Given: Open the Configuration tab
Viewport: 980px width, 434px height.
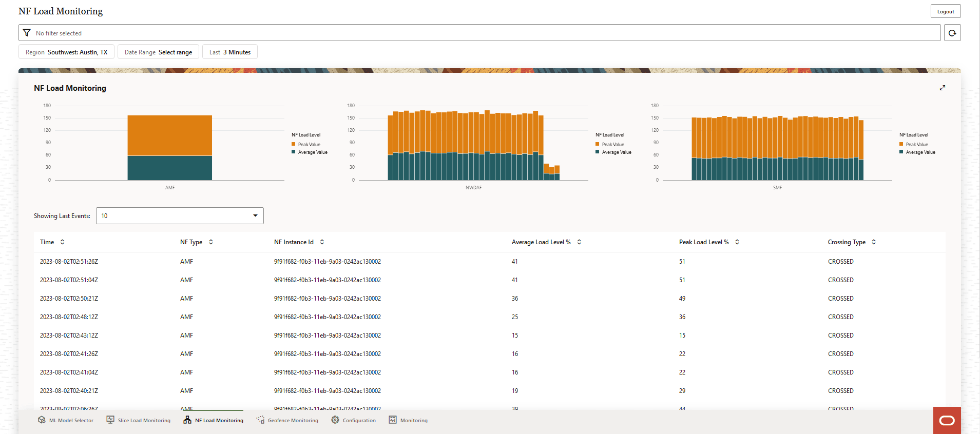Looking at the screenshot, I should 354,420.
